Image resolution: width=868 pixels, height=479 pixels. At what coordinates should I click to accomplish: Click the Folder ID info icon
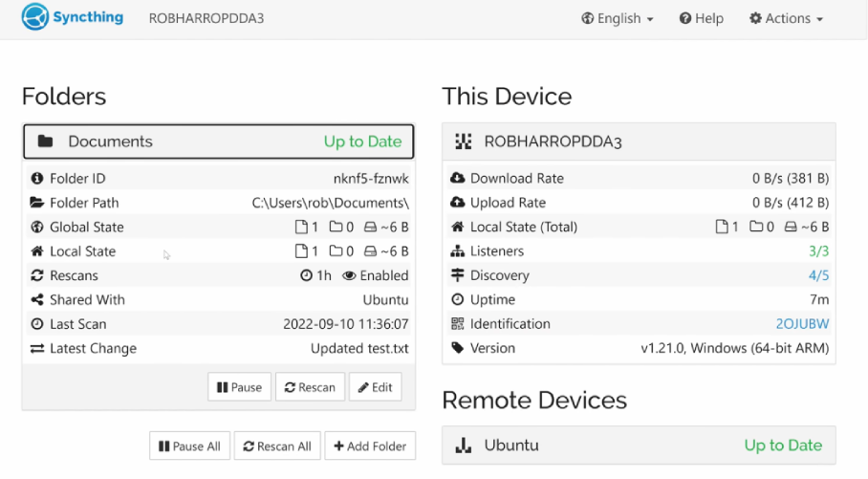point(37,178)
